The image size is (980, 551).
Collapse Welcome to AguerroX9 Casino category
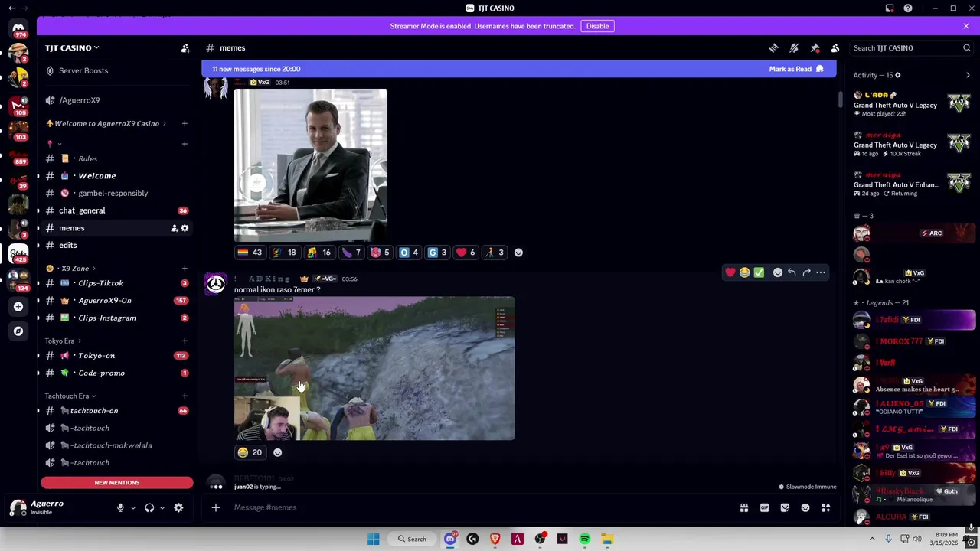click(107, 123)
